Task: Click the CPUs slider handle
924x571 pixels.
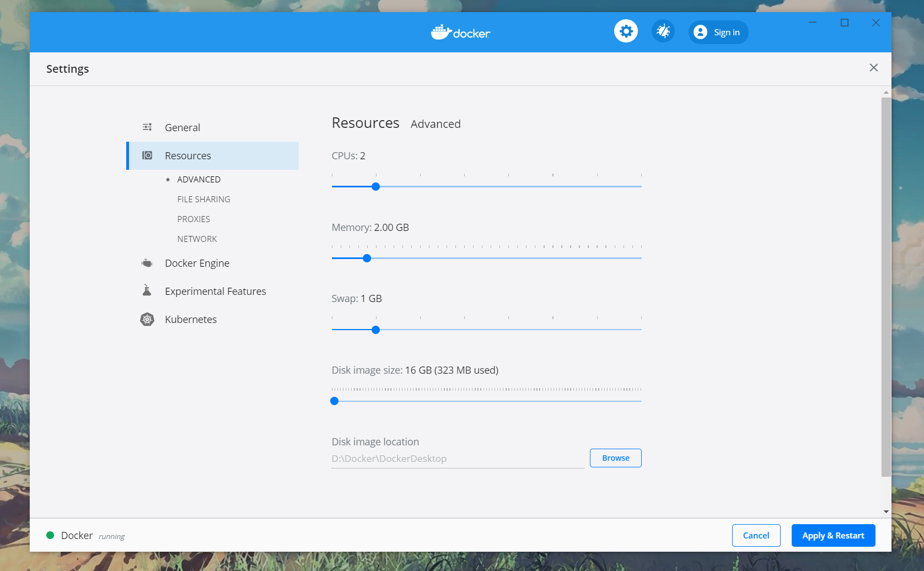Action: pos(376,187)
